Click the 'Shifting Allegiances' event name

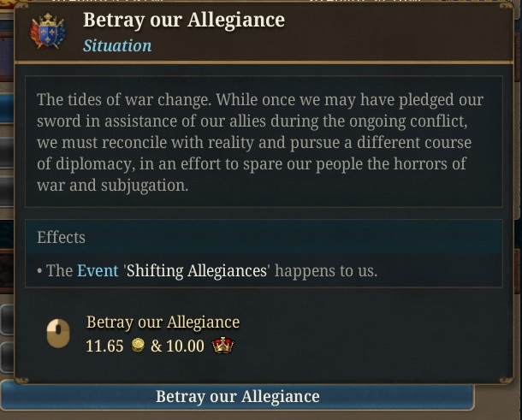point(197,271)
